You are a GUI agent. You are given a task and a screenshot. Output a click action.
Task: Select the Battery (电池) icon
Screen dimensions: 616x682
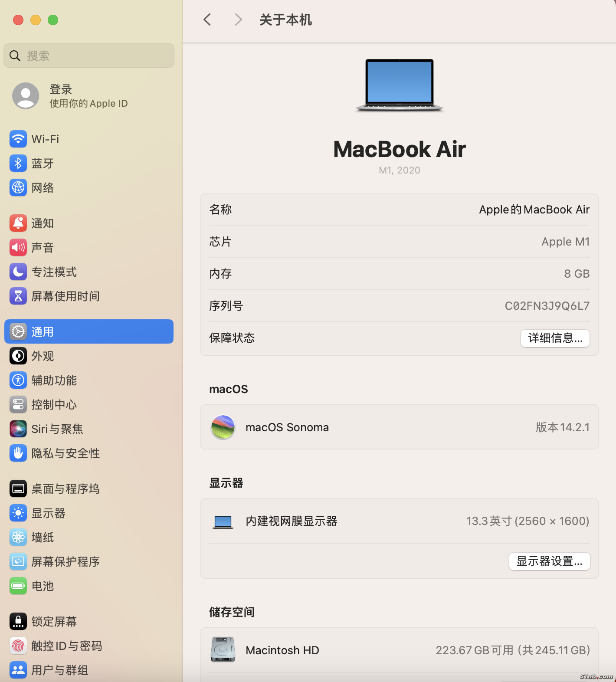[18, 586]
